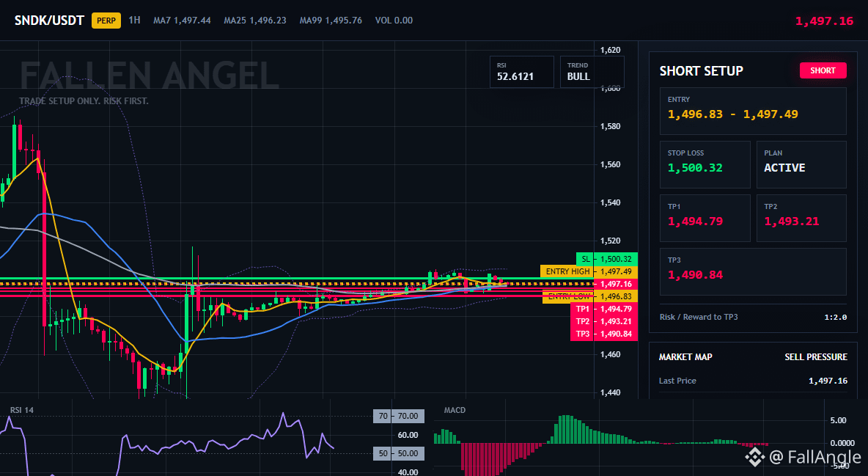Click the RSI 14 pane label

(21, 410)
